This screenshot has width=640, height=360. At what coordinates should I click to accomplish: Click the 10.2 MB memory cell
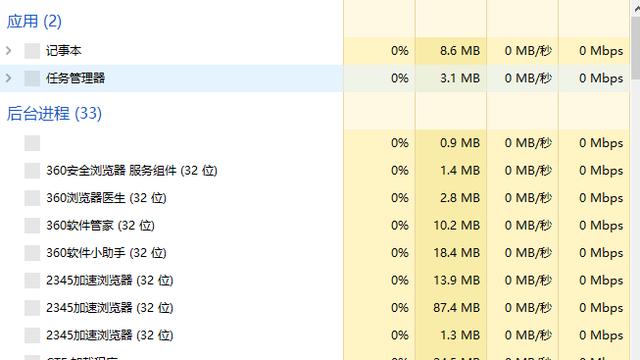click(x=451, y=225)
